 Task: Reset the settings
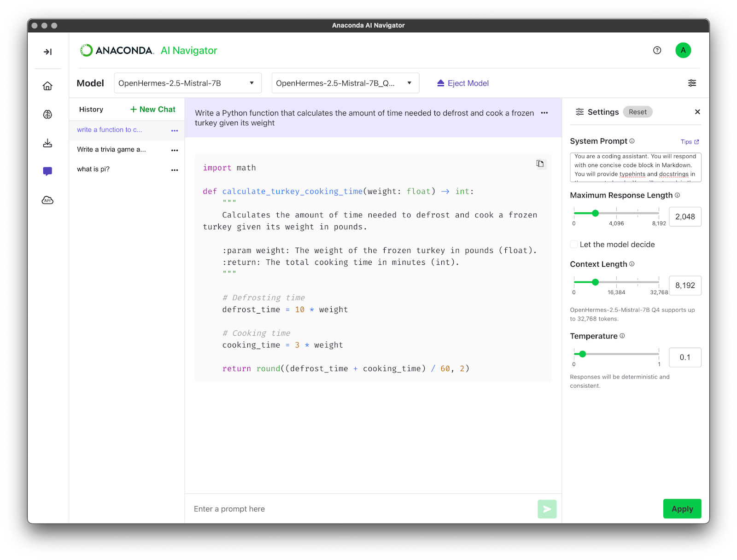coord(638,112)
